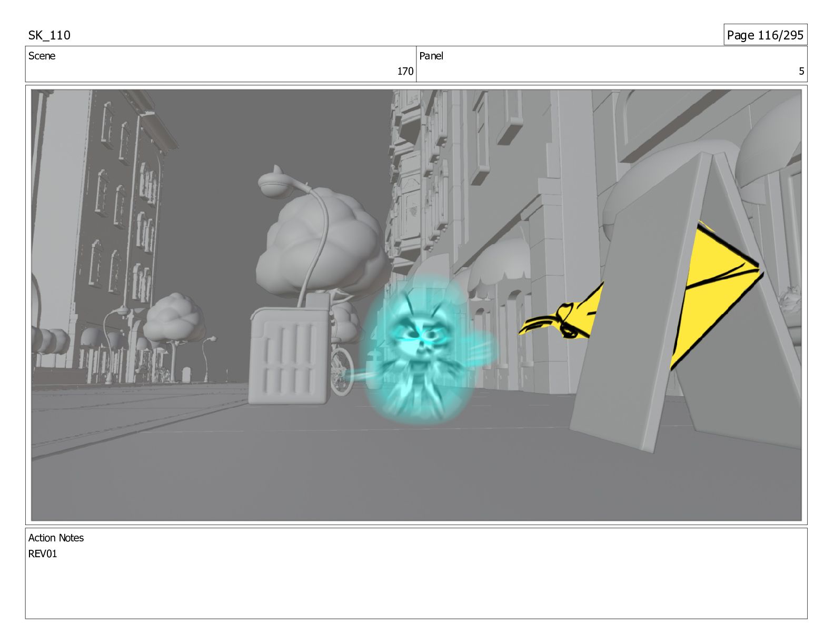Image resolution: width=834 pixels, height=644 pixels.
Task: Click the Page 116/295 indicator box
Action: point(765,35)
